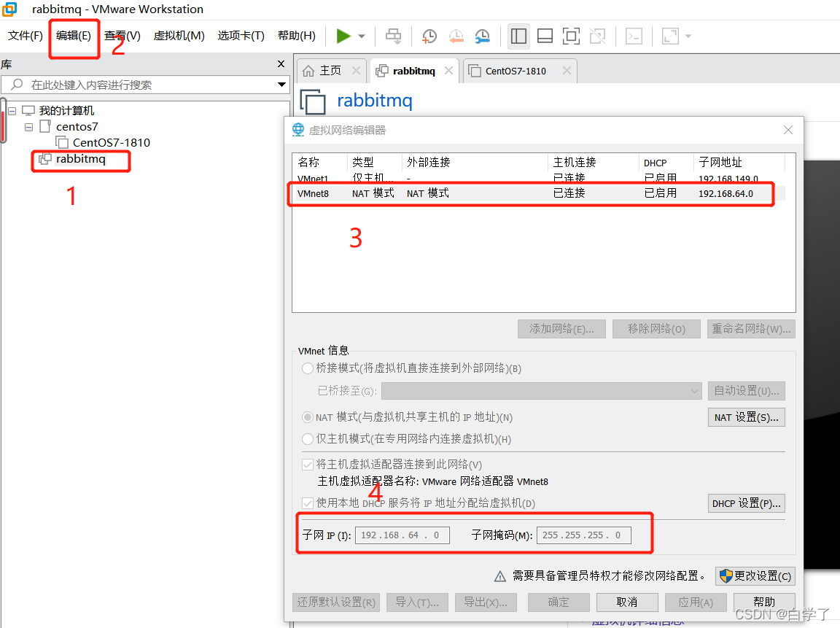
Task: Select the NAT 模式 radio button
Action: pos(308,417)
